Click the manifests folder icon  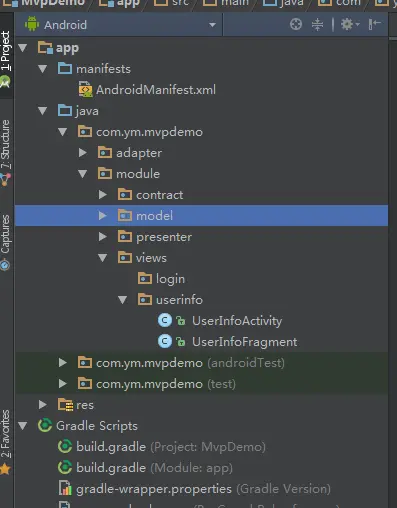pos(65,68)
